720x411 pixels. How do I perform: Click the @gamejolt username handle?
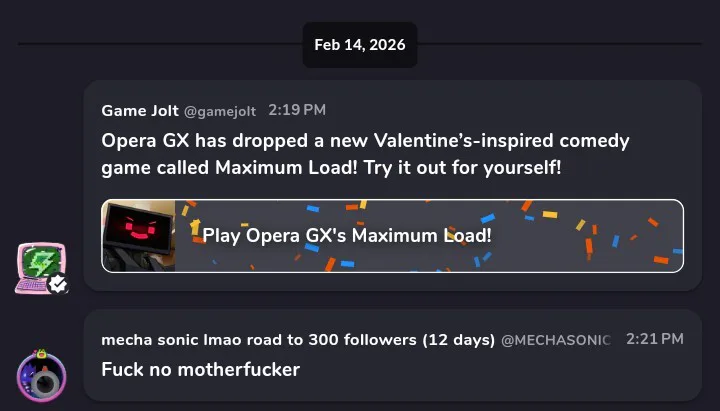220,111
